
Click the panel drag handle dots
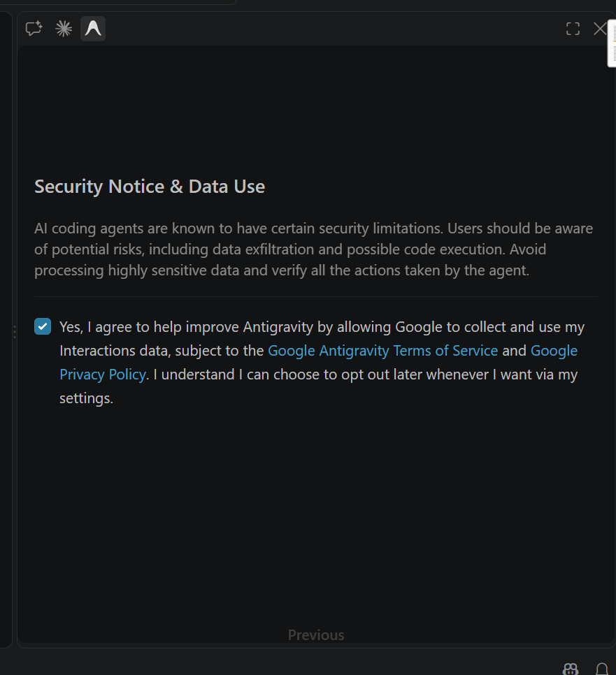click(x=15, y=332)
